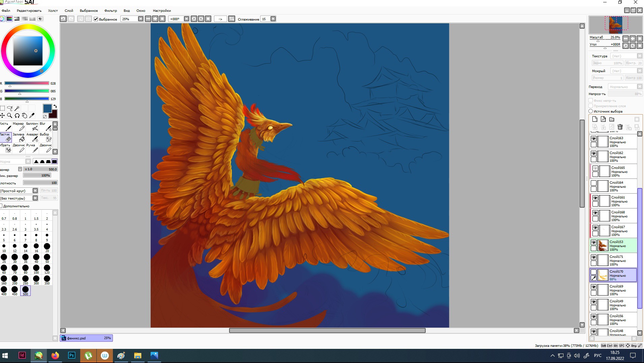Open the Редактировать menu

tap(29, 10)
